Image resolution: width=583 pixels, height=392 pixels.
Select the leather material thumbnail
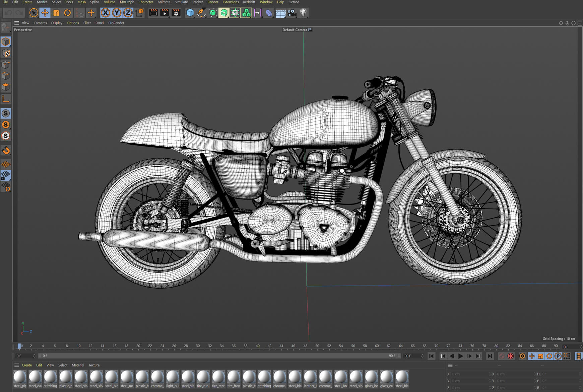point(310,379)
